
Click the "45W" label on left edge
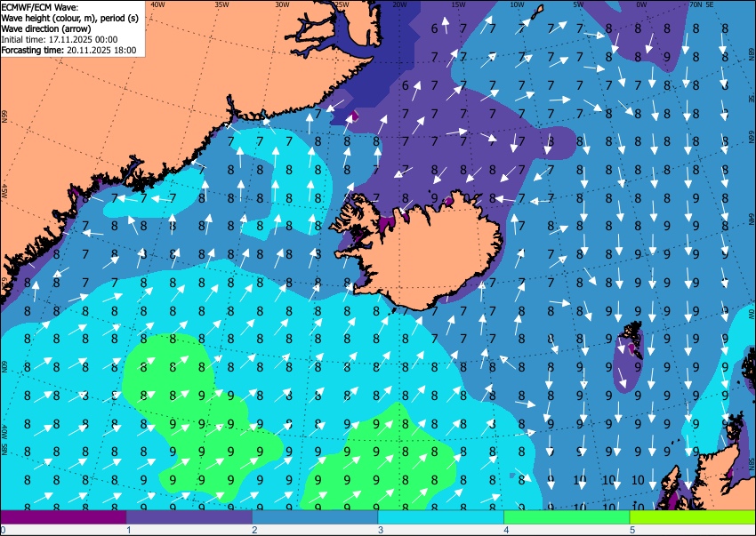tap(4, 191)
